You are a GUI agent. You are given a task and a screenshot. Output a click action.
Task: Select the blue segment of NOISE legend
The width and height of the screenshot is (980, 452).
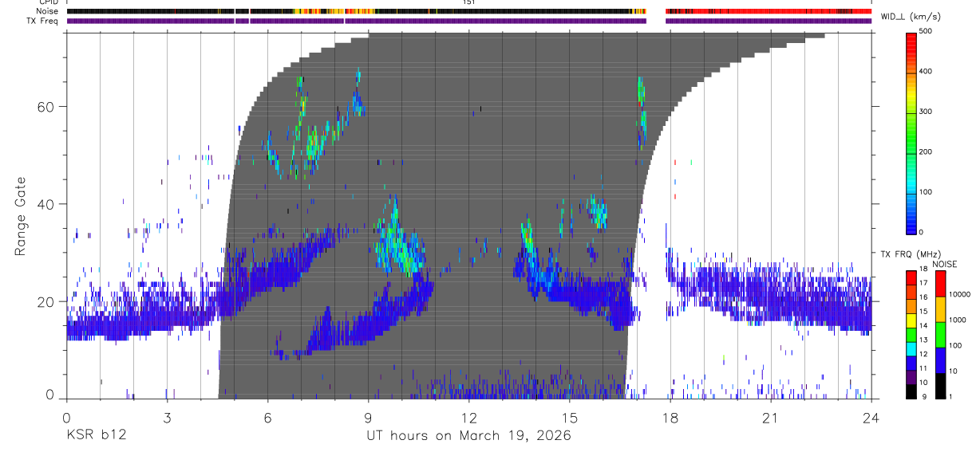(942, 360)
